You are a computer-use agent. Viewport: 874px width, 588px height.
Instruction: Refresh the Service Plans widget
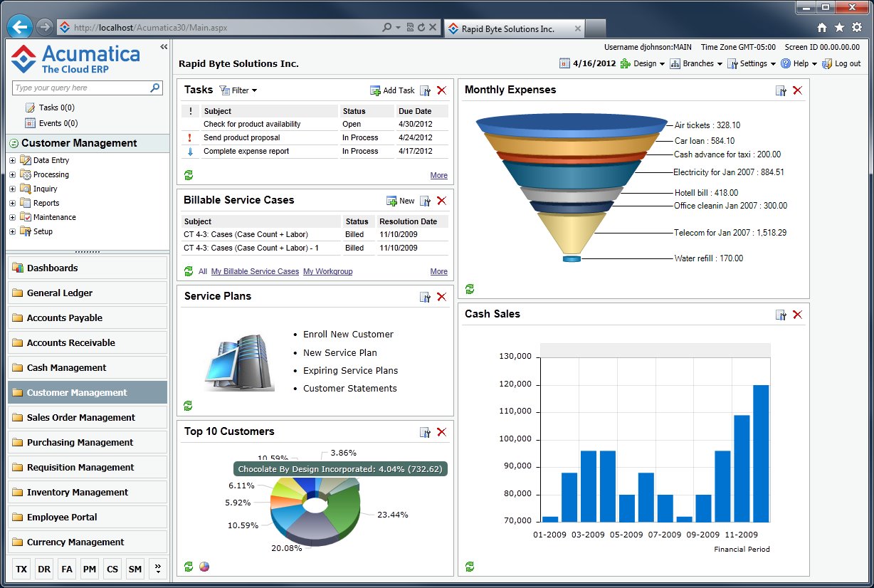[x=189, y=406]
